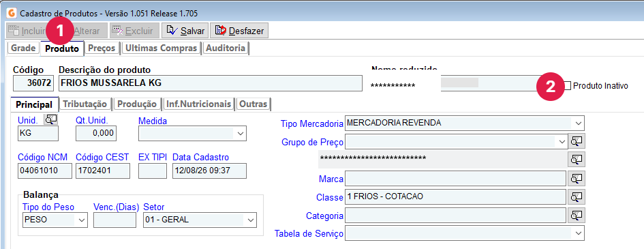The image size is (644, 249).
Task: Click the Grupo de Preço lookup icon
Action: [x=577, y=141]
